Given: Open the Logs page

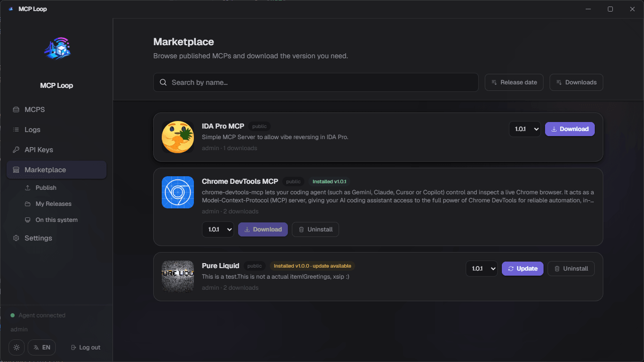Looking at the screenshot, I should click(x=56, y=130).
